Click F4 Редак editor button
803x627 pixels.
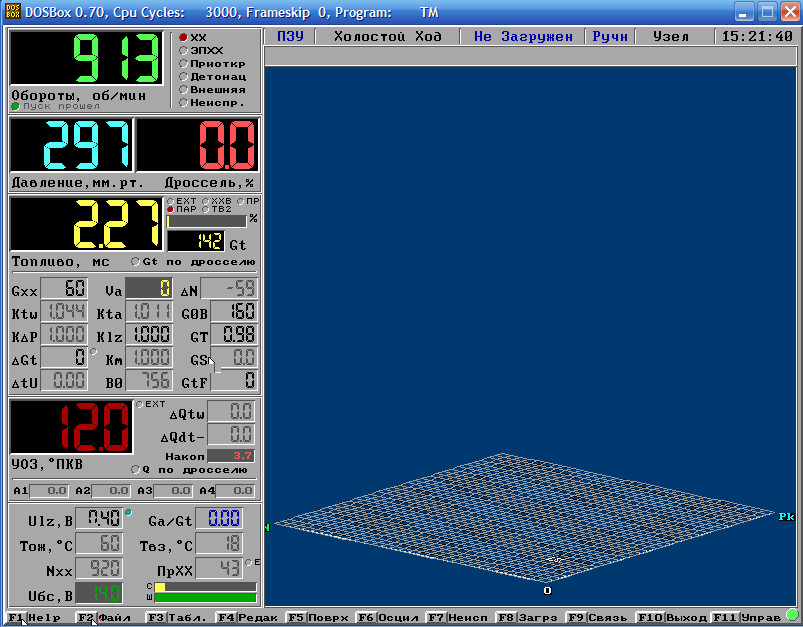pos(246,618)
